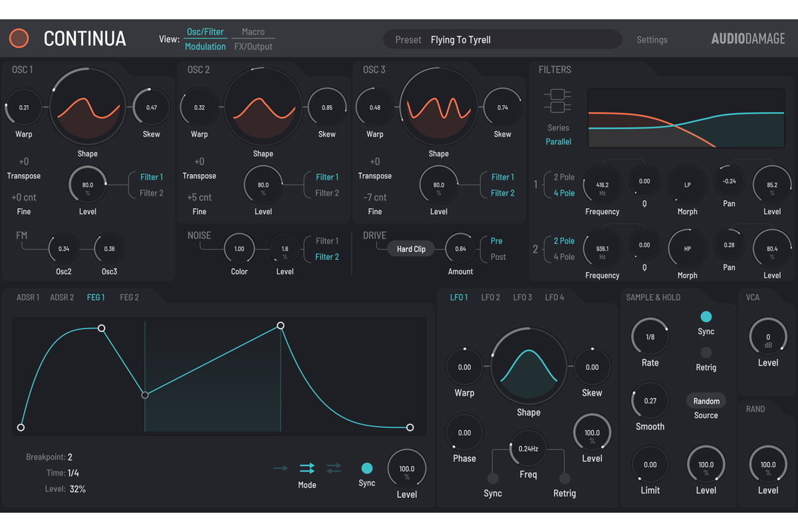The height and width of the screenshot is (532, 798).
Task: Click the OSC 3 Fine -7 cnt value
Action: coord(375,198)
